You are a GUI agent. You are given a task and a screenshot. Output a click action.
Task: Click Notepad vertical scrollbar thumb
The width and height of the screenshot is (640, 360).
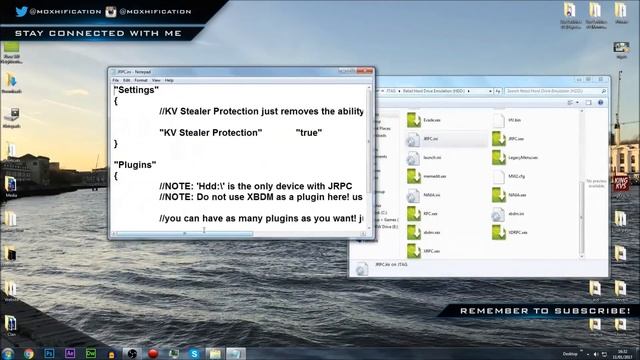point(369,141)
